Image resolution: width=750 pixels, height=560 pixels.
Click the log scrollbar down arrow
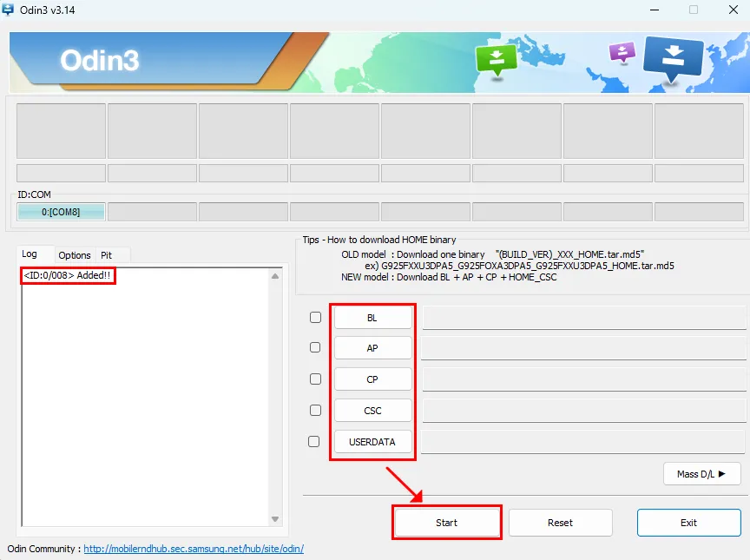(275, 519)
